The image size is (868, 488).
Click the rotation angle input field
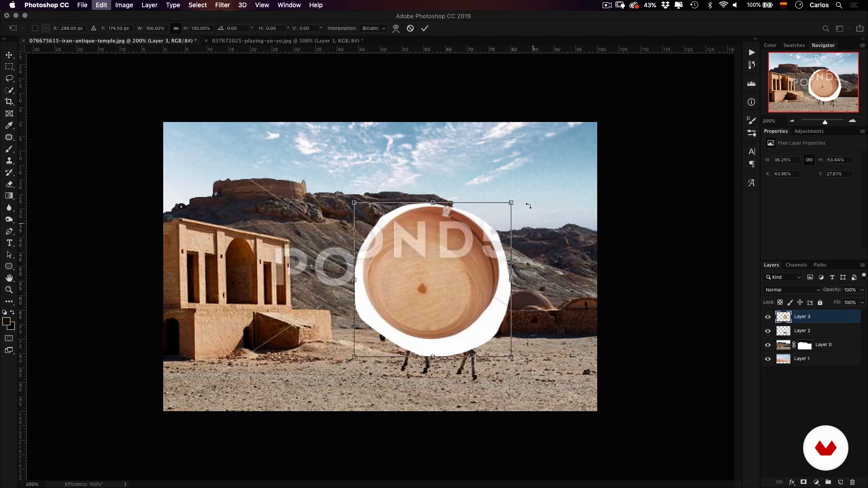pos(237,28)
